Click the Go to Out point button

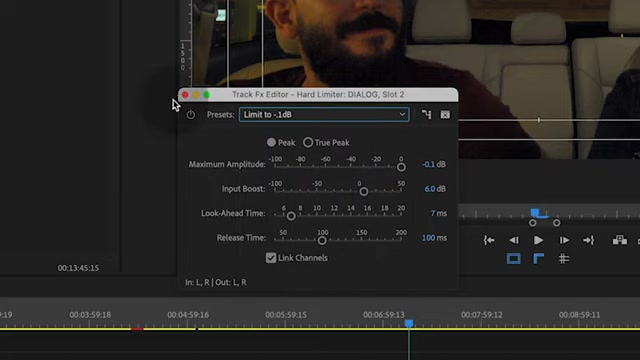click(x=589, y=240)
